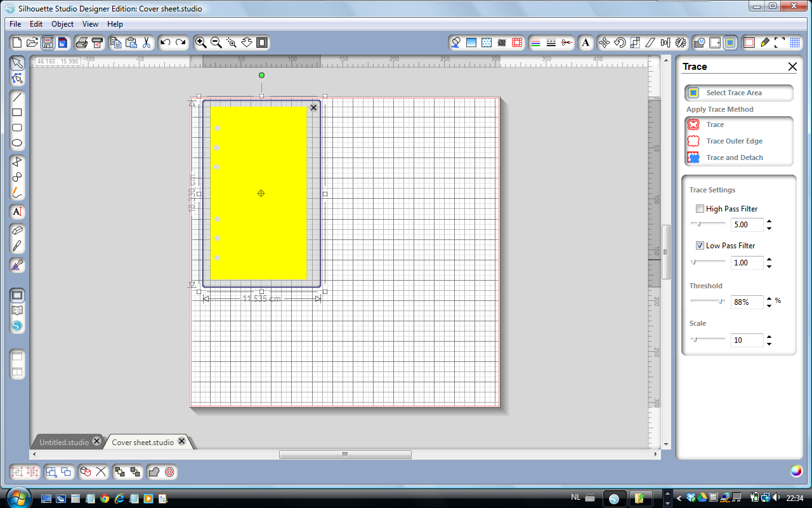Open the Edit menu
The width and height of the screenshot is (812, 508).
click(36, 23)
